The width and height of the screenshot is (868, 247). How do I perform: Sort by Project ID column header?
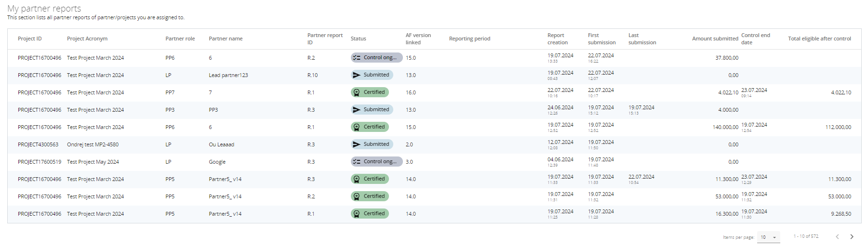coord(30,39)
